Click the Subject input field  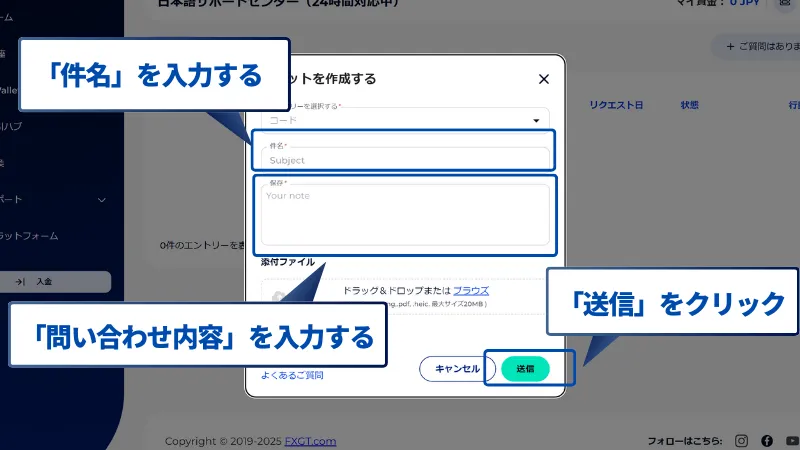click(405, 160)
